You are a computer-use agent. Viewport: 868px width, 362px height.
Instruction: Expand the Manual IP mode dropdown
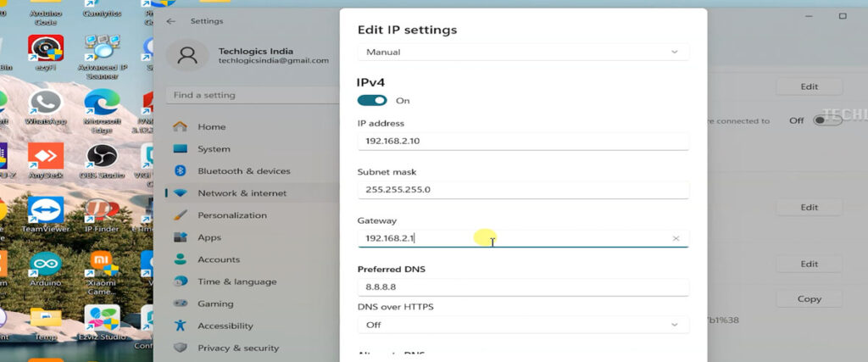tap(522, 52)
